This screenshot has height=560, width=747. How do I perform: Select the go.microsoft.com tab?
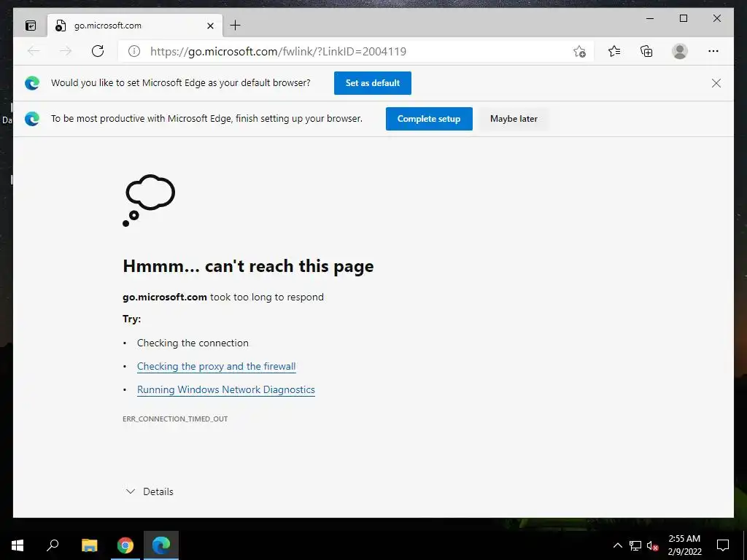click(x=135, y=26)
